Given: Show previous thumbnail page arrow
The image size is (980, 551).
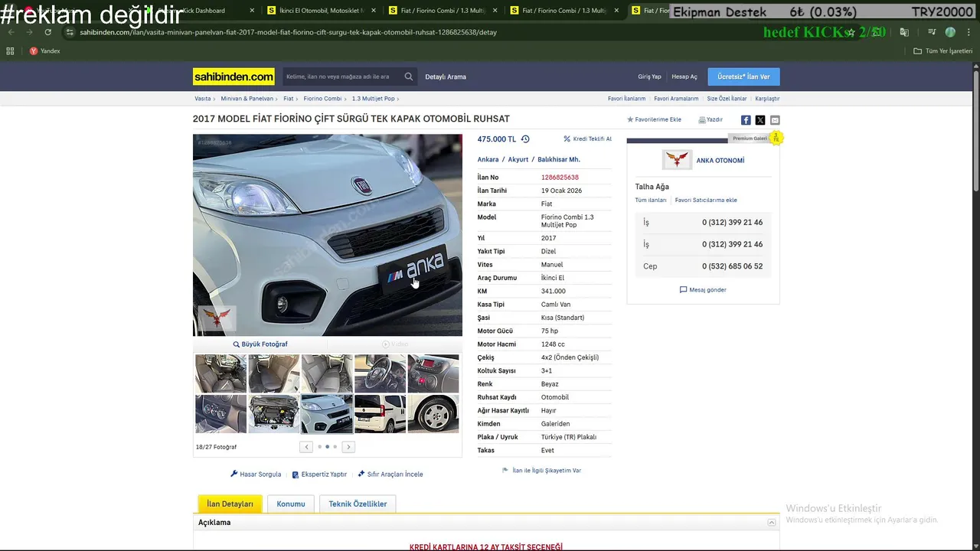Looking at the screenshot, I should pyautogui.click(x=306, y=447).
